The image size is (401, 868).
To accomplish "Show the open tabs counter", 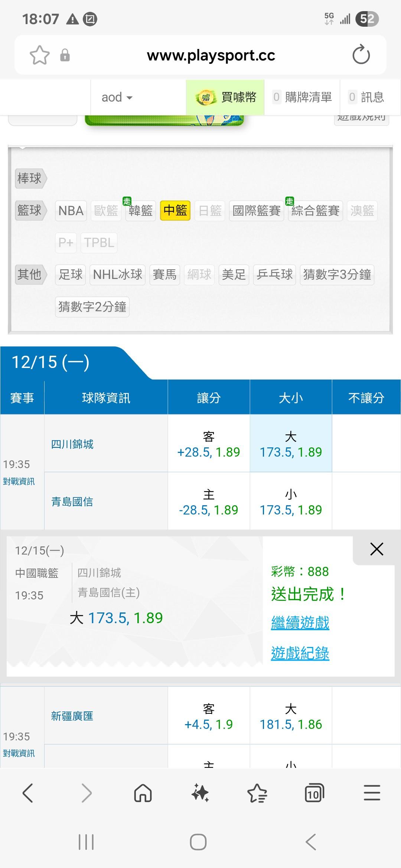I will 314,793.
